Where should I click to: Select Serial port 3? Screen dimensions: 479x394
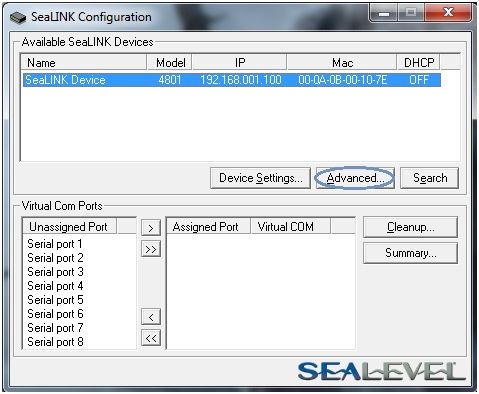pos(55,272)
